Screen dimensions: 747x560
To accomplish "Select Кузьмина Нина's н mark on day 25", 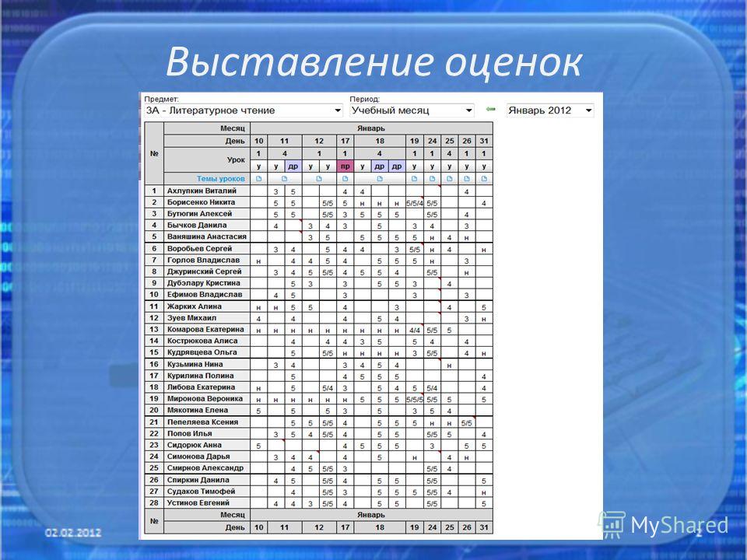I will click(x=449, y=366).
